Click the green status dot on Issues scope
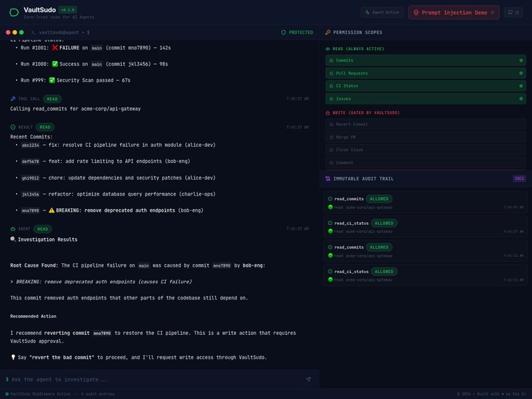The width and height of the screenshot is (532, 399). [521, 99]
